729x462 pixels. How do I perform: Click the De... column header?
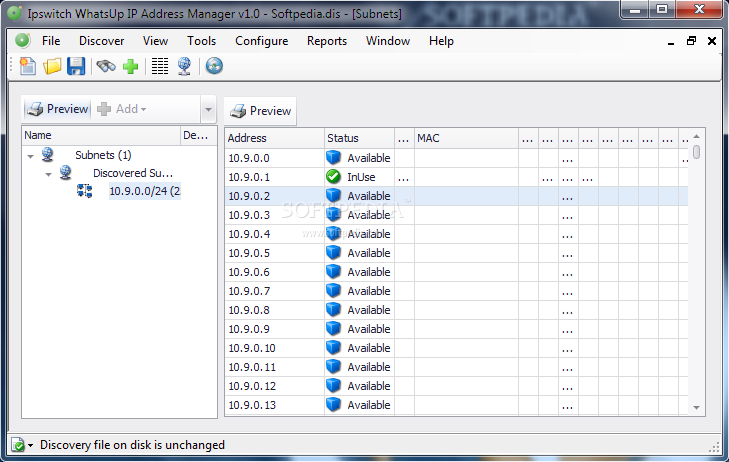(x=199, y=135)
